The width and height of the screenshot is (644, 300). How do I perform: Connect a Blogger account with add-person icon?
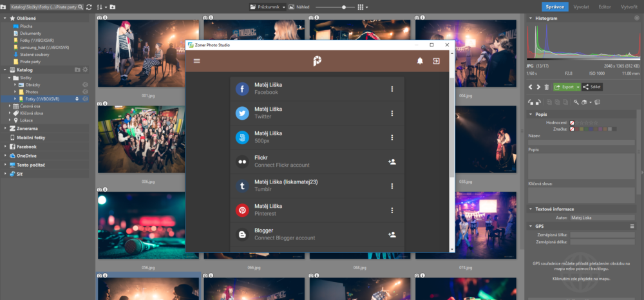[x=392, y=235]
